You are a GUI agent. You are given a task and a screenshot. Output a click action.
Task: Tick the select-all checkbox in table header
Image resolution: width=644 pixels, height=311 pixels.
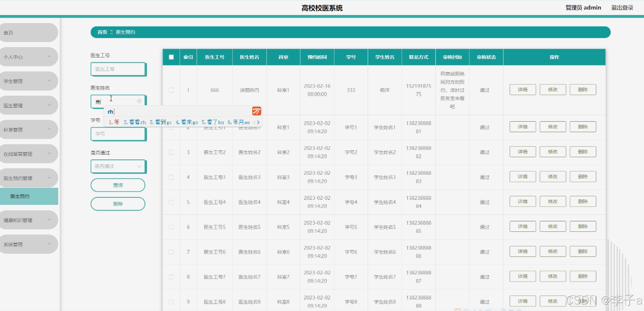[171, 57]
